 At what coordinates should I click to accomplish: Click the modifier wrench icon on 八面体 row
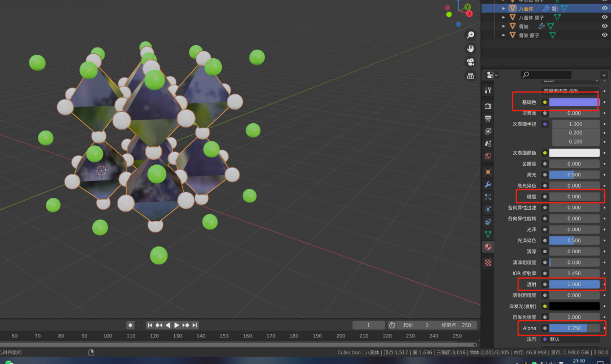pyautogui.click(x=546, y=8)
